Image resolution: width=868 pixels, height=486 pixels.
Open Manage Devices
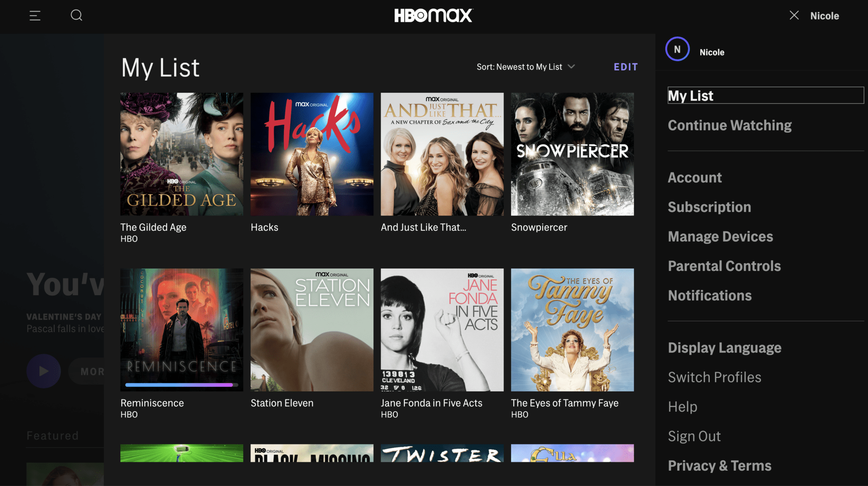(721, 236)
